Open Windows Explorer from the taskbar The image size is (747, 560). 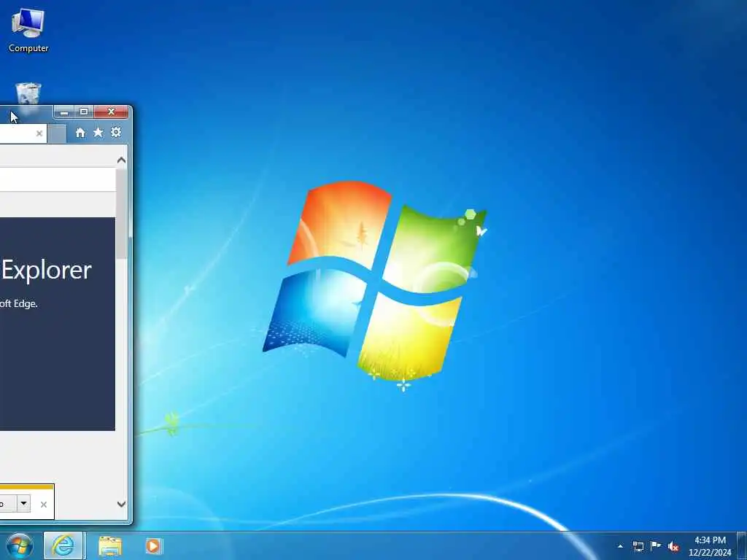tap(110, 546)
